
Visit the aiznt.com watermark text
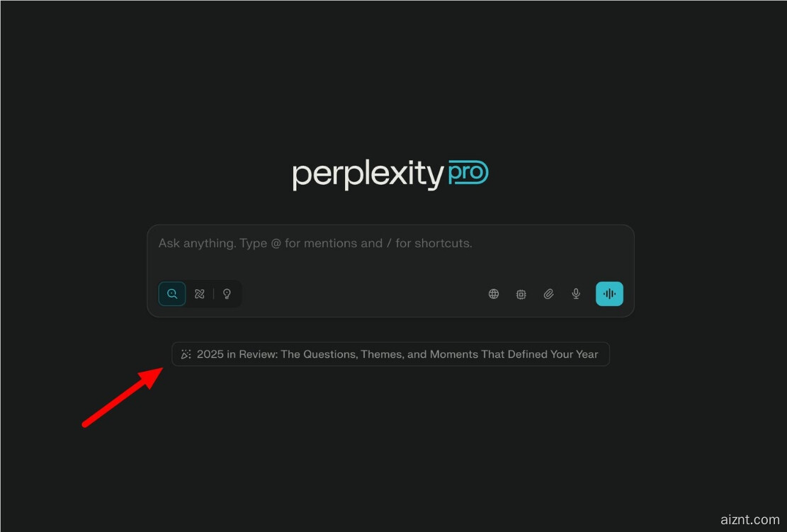click(x=750, y=519)
